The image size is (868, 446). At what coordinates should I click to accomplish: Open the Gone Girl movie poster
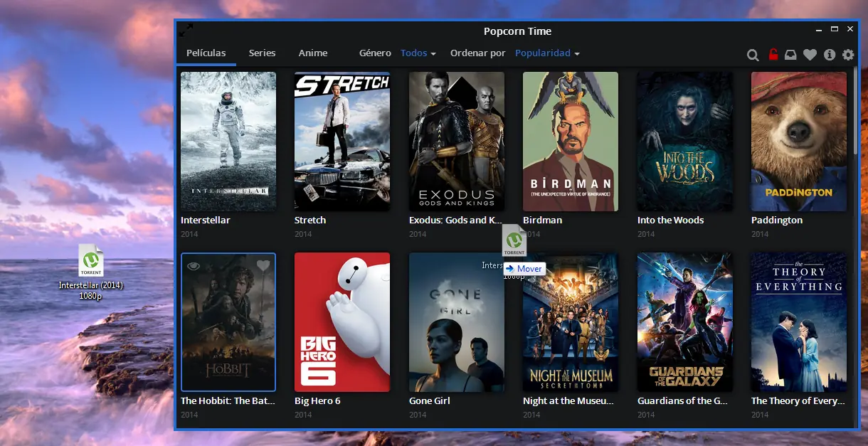(457, 322)
